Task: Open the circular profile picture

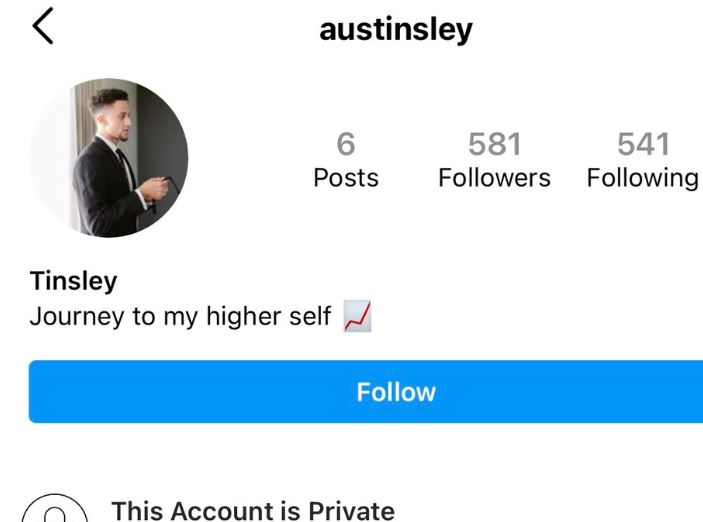Action: click(x=109, y=158)
